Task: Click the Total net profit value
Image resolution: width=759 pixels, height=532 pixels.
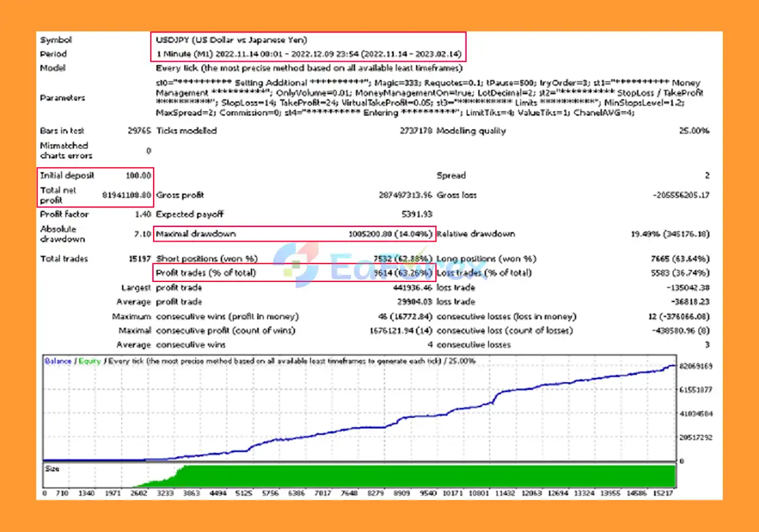Action: (126, 195)
